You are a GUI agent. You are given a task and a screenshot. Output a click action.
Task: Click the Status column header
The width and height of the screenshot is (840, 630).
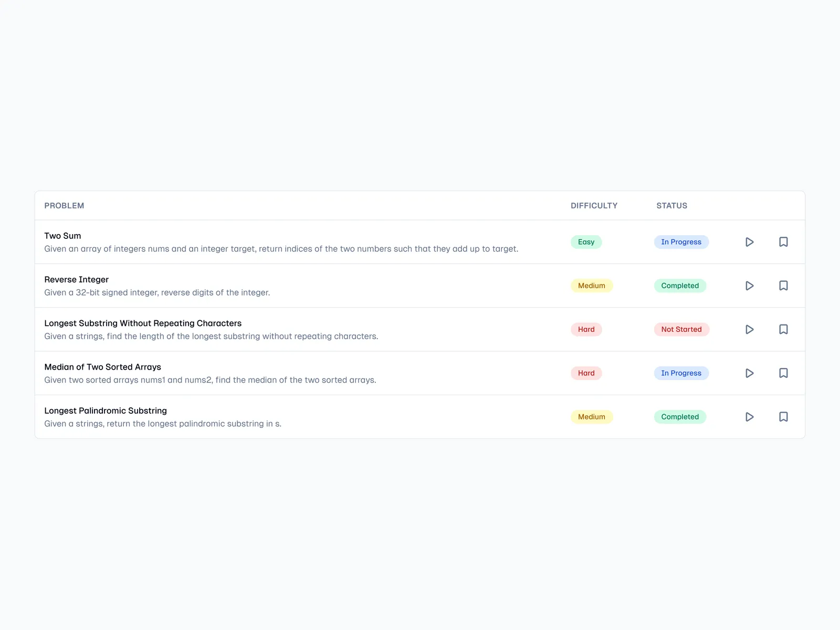click(x=671, y=206)
